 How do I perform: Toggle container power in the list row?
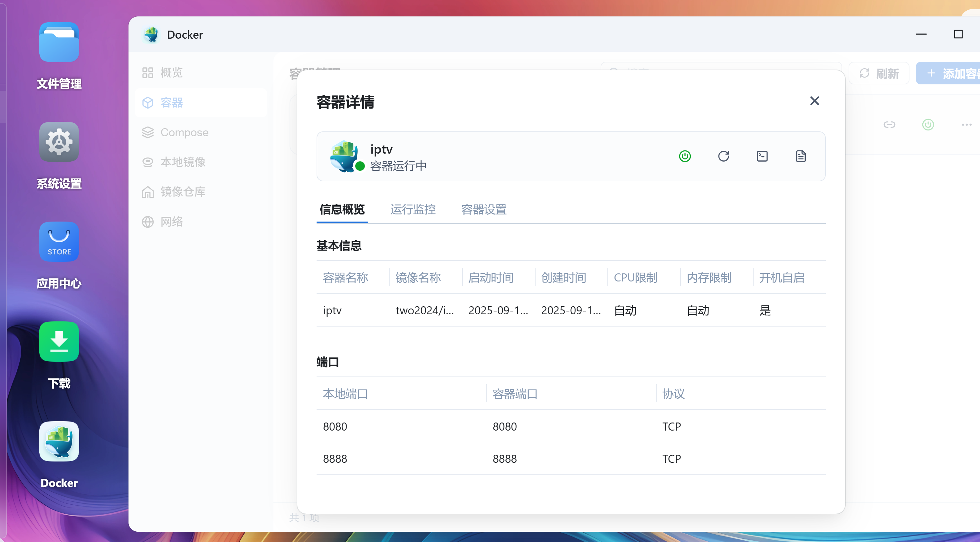(928, 124)
